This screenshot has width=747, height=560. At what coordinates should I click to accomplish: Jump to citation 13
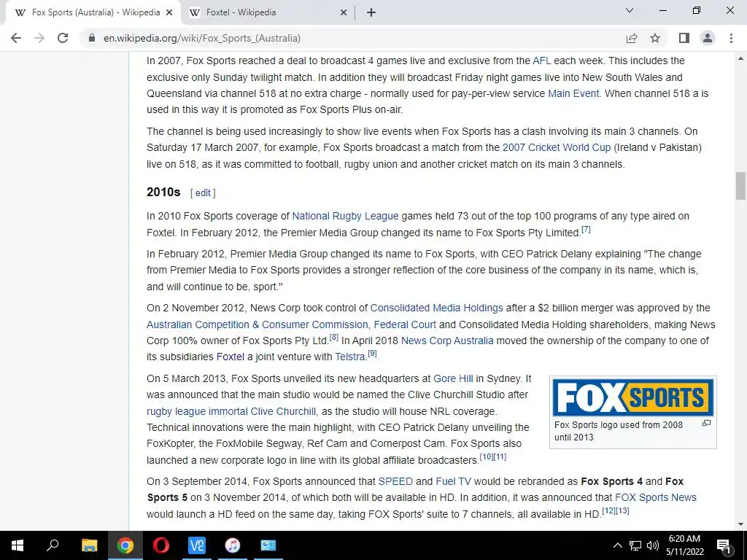622,511
